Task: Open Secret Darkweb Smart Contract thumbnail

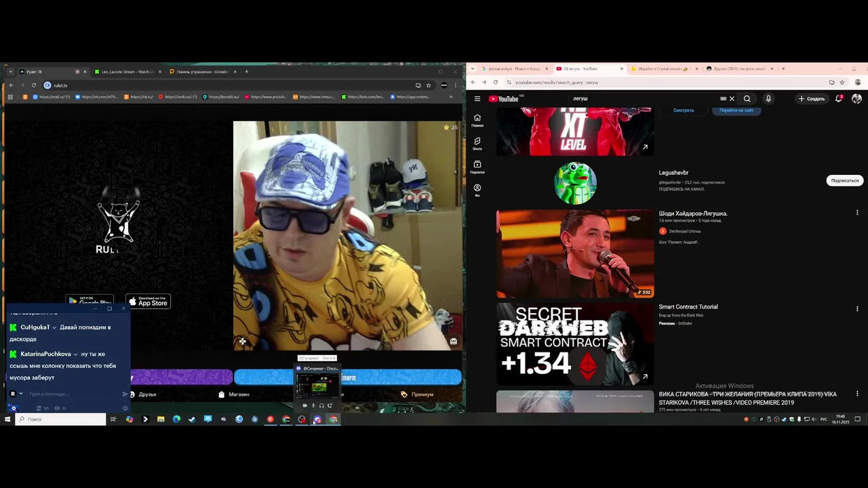Action: point(575,344)
